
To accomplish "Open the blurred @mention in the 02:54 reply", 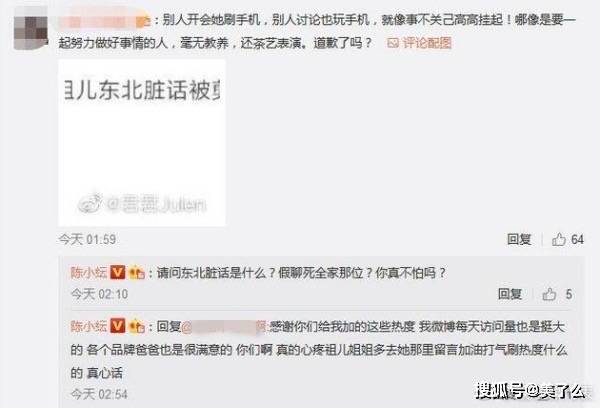I will (224, 327).
